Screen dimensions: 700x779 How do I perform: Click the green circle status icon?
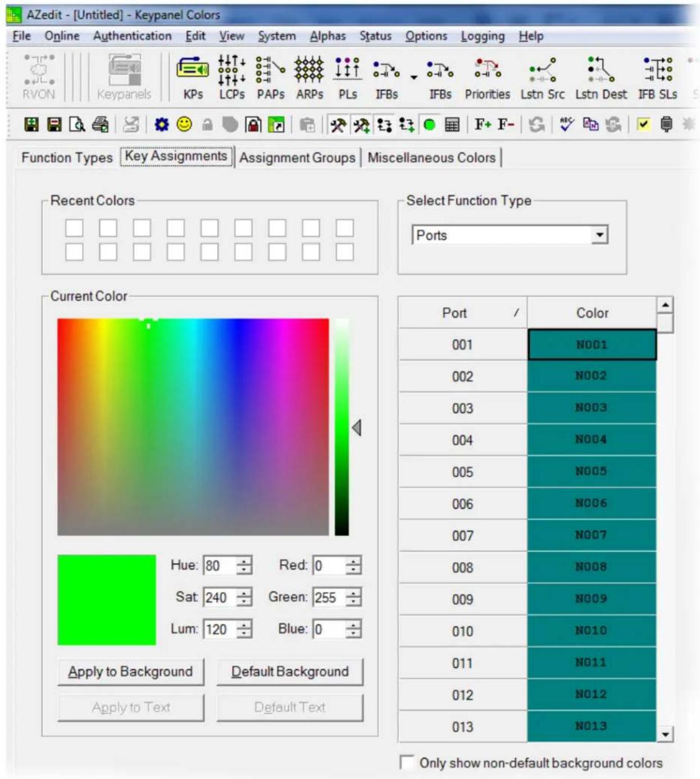[x=430, y=125]
